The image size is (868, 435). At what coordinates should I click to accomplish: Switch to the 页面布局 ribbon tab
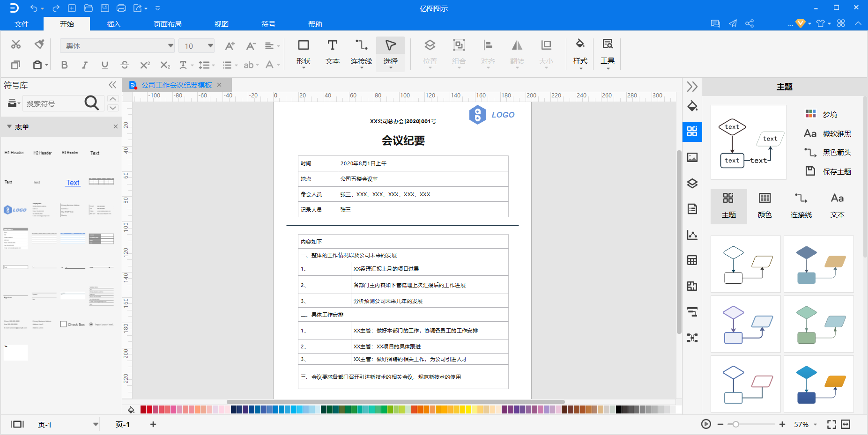pos(168,24)
